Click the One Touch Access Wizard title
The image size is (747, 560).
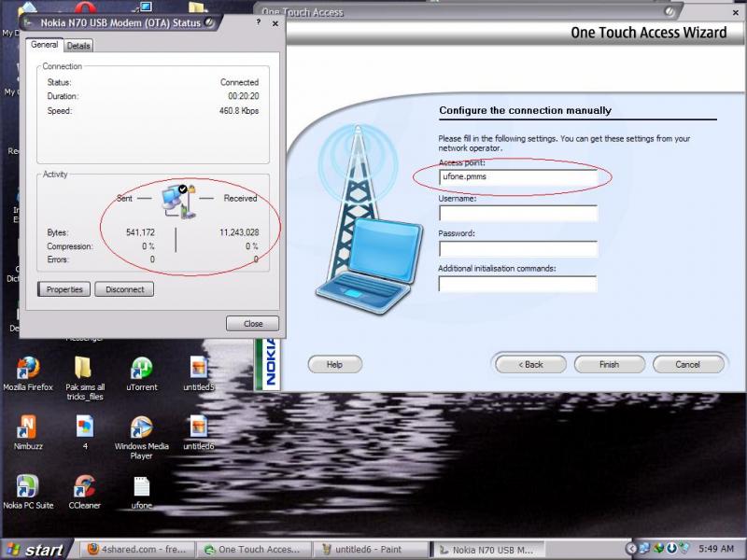click(648, 33)
